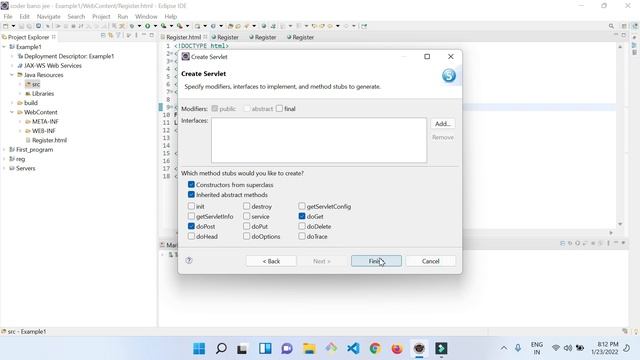This screenshot has height=360, width=640.
Task: Click Wi-Fi network tray icon
Action: (x=556, y=348)
